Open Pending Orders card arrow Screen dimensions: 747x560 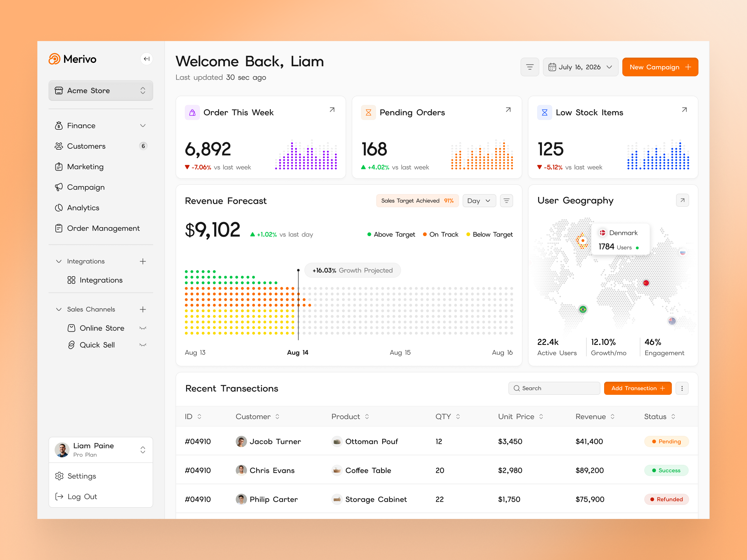tap(508, 110)
